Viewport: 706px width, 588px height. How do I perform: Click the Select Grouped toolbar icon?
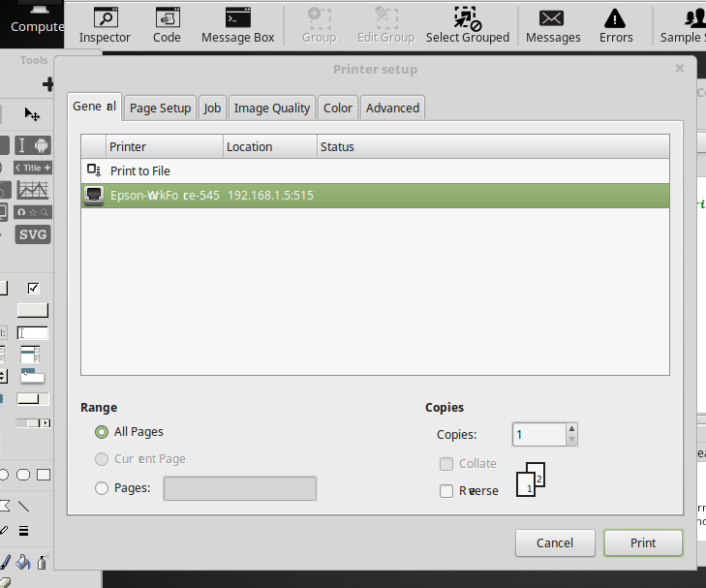coord(468,25)
